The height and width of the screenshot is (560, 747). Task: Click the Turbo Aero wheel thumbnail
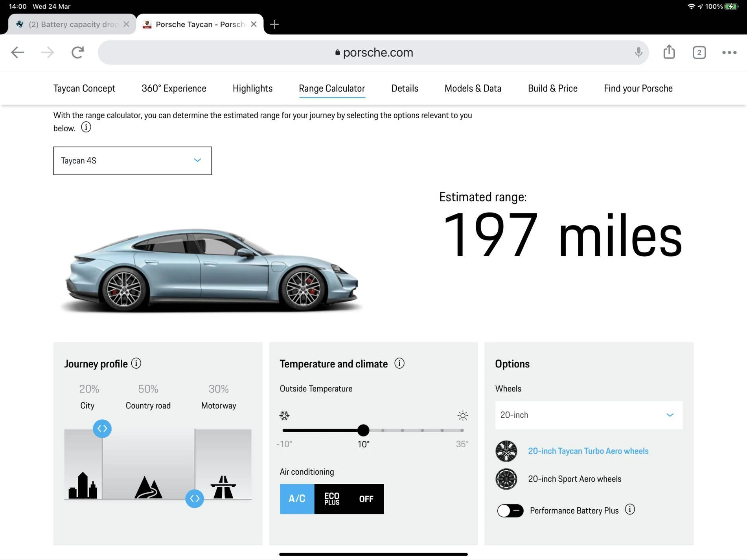click(x=506, y=451)
